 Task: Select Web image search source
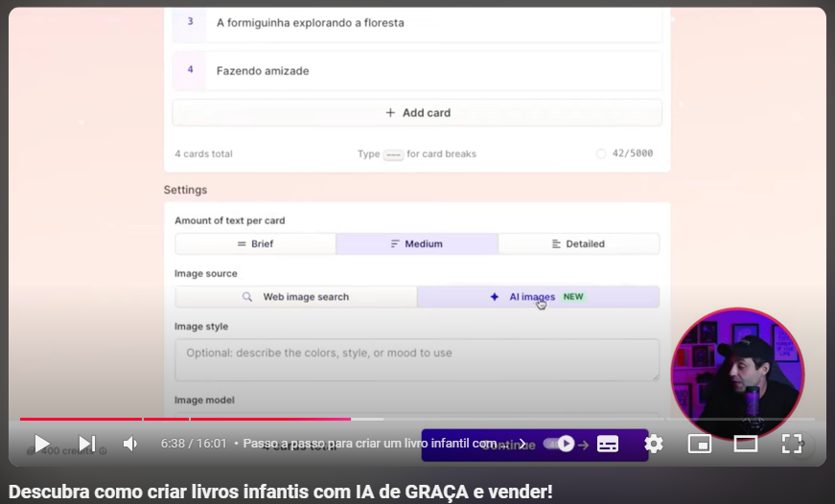click(x=295, y=297)
